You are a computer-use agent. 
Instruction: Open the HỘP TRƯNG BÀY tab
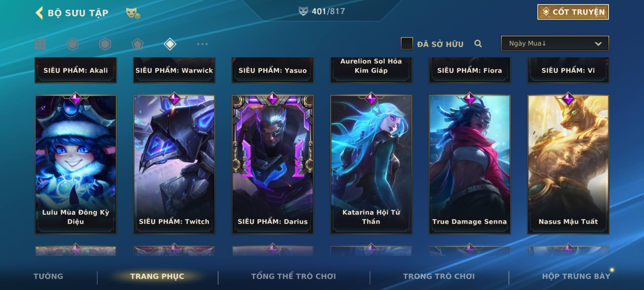[576, 276]
